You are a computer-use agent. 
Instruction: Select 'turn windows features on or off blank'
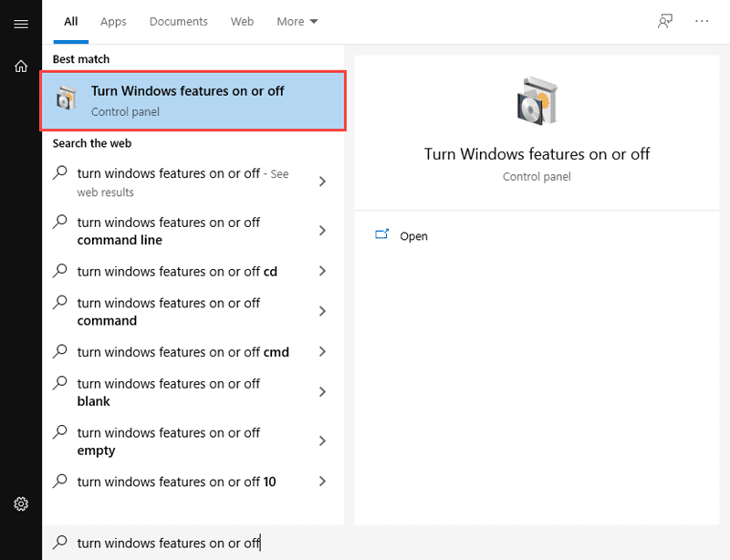coord(169,392)
